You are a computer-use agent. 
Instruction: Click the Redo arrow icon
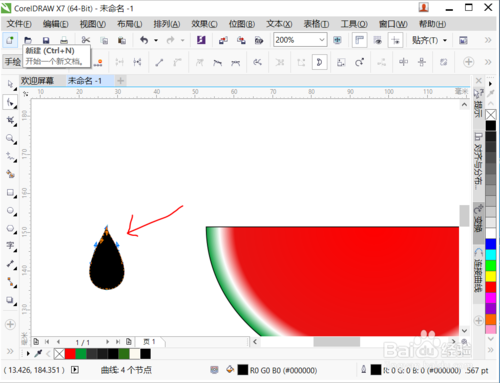[171, 40]
